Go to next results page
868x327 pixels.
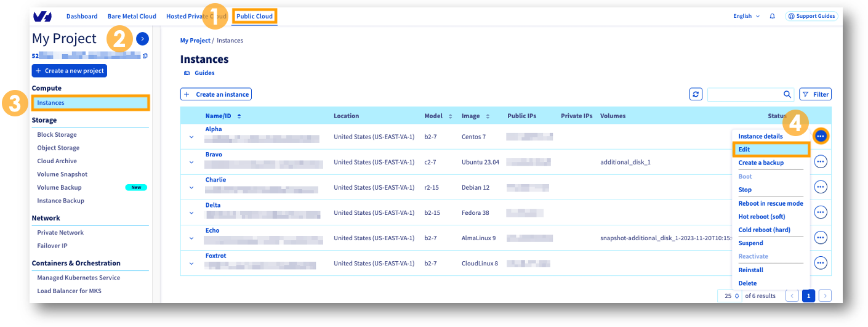click(825, 296)
